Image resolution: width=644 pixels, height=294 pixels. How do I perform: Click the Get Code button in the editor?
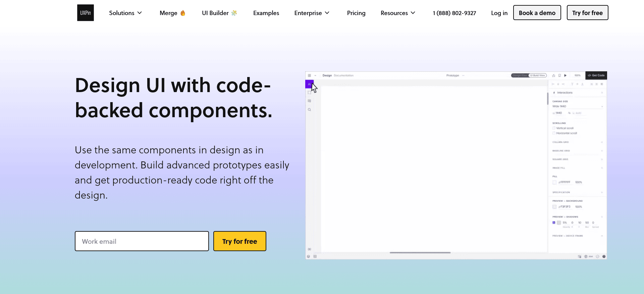click(596, 75)
